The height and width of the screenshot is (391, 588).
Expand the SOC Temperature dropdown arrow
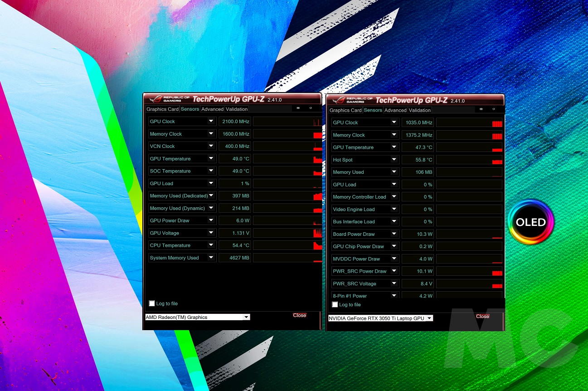[211, 171]
